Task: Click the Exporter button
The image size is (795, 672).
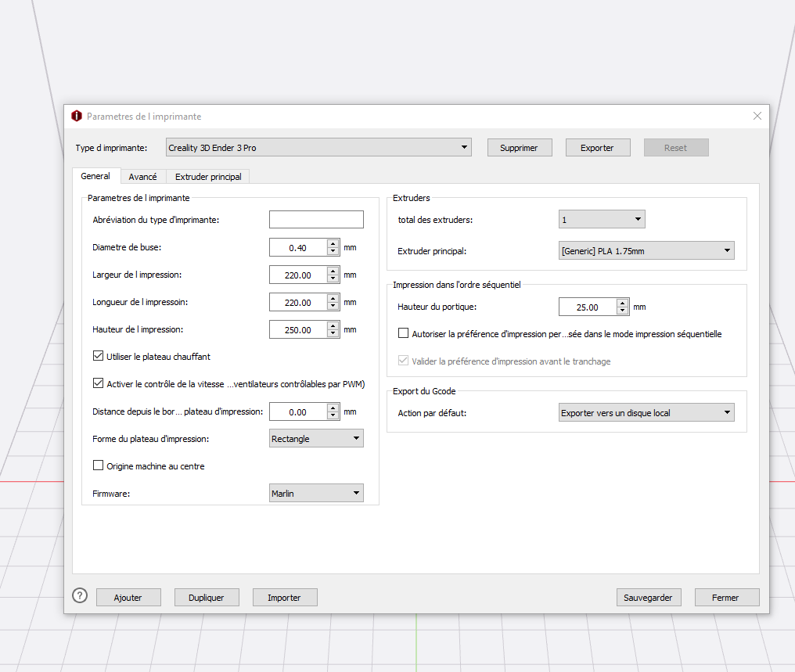Action: click(598, 148)
